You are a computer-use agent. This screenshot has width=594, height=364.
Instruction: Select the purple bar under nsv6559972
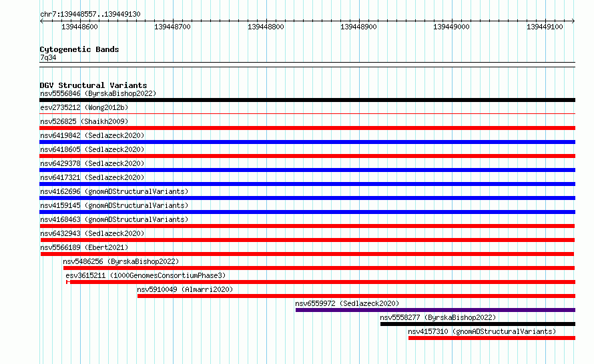pyautogui.click(x=435, y=310)
